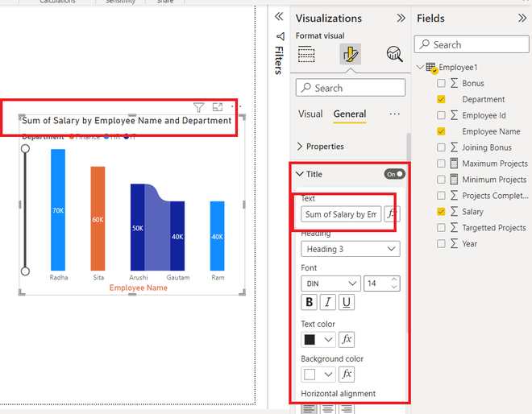Collapse the Title section chevron
Screen dimensions: 532x414
coord(300,174)
